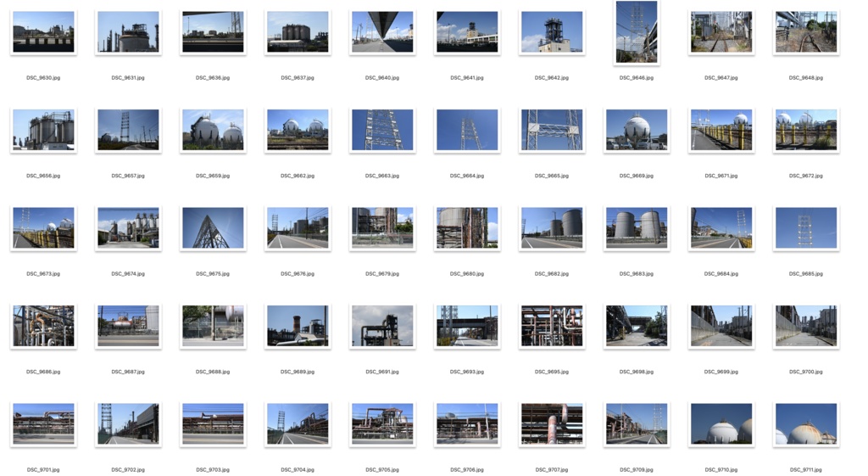Select the DSC_9657.jpg photo thumbnail
Viewport: 868px width, 476px height.
pyautogui.click(x=128, y=130)
